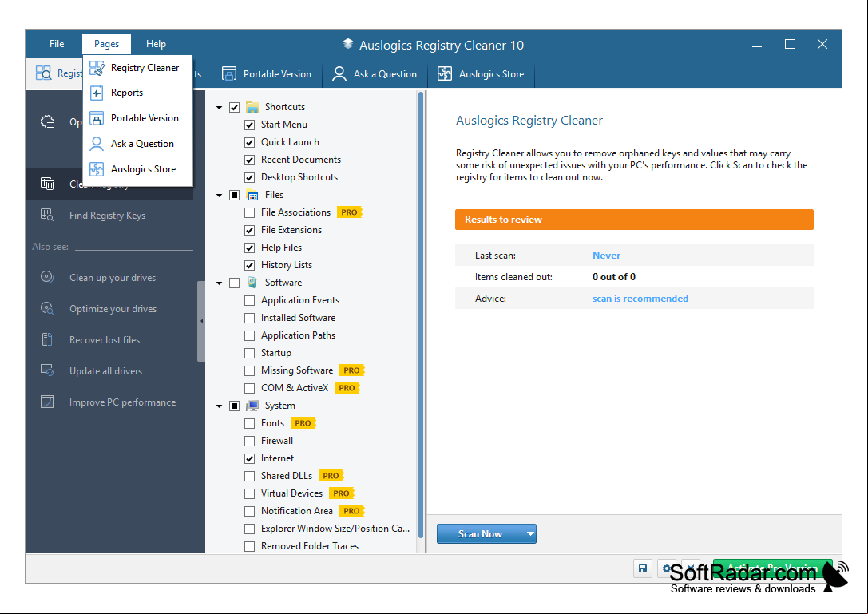
Task: Click the Portable Version lock icon in the toolbar
Action: point(228,73)
